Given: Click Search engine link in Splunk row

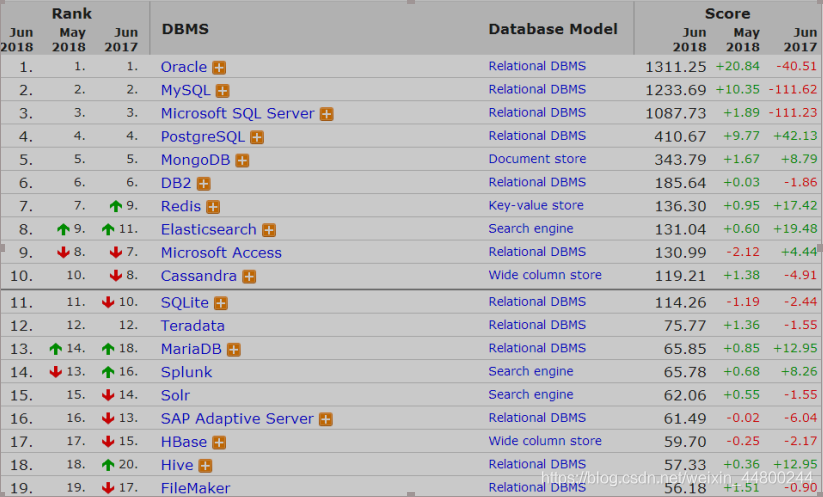Looking at the screenshot, I should 531,372.
